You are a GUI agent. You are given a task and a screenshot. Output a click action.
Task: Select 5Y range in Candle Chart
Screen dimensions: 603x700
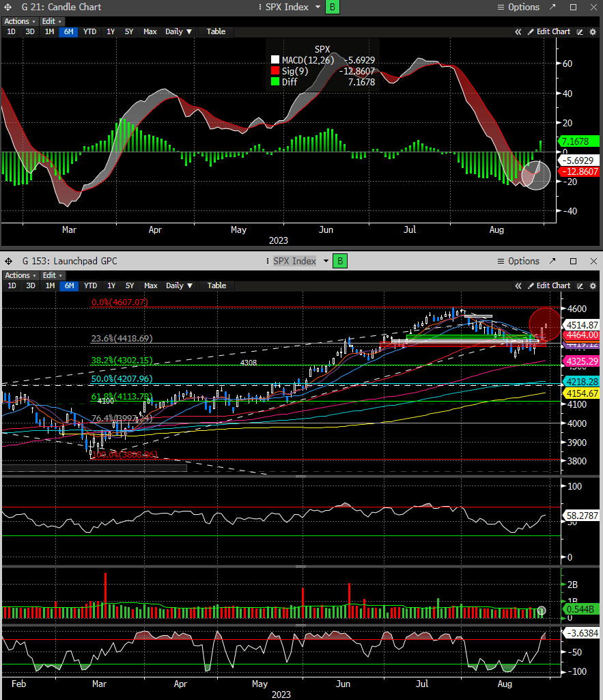coord(129,31)
